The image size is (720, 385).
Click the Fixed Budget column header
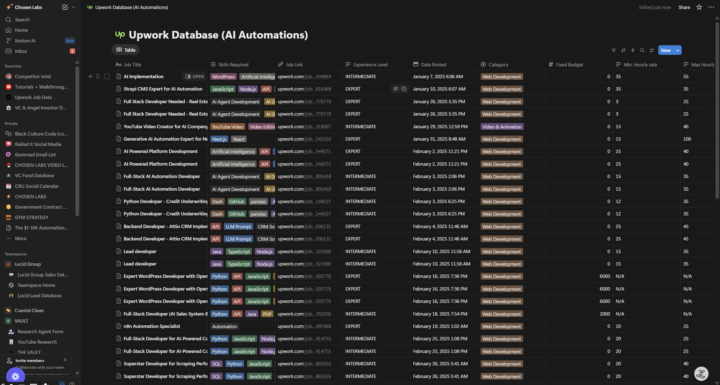(579, 65)
